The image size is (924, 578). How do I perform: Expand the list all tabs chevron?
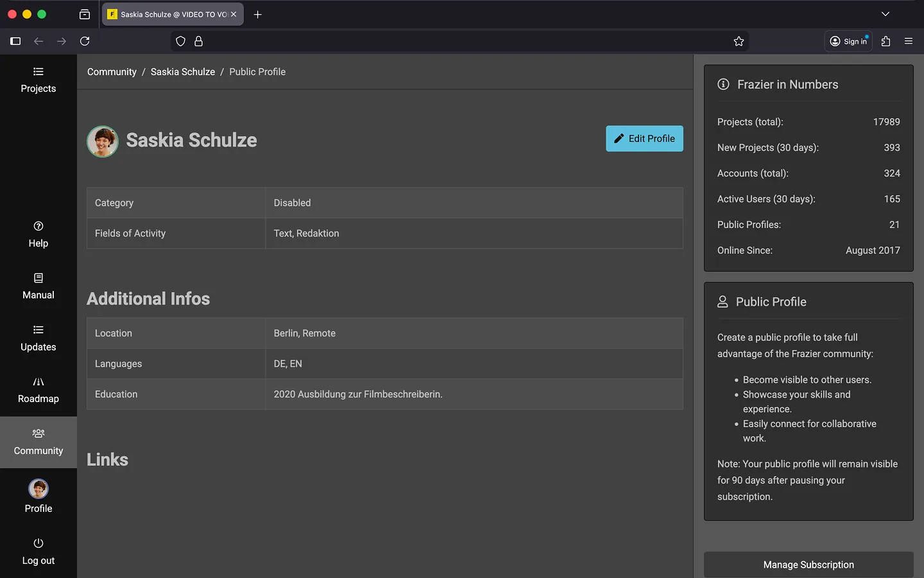click(885, 14)
